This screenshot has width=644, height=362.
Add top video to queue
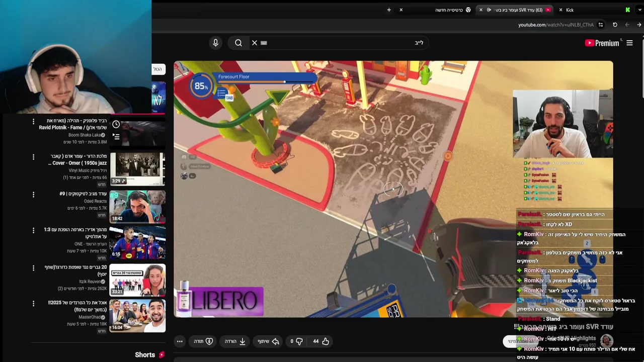116,136
